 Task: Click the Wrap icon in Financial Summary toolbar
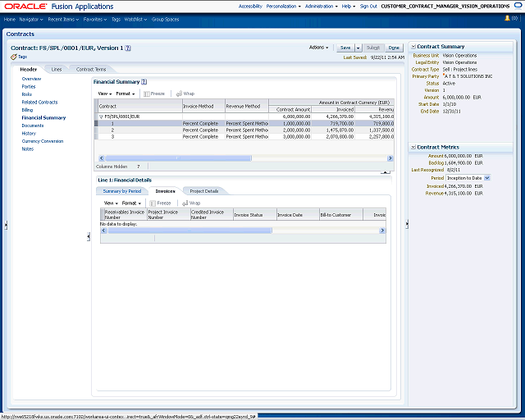(x=179, y=94)
